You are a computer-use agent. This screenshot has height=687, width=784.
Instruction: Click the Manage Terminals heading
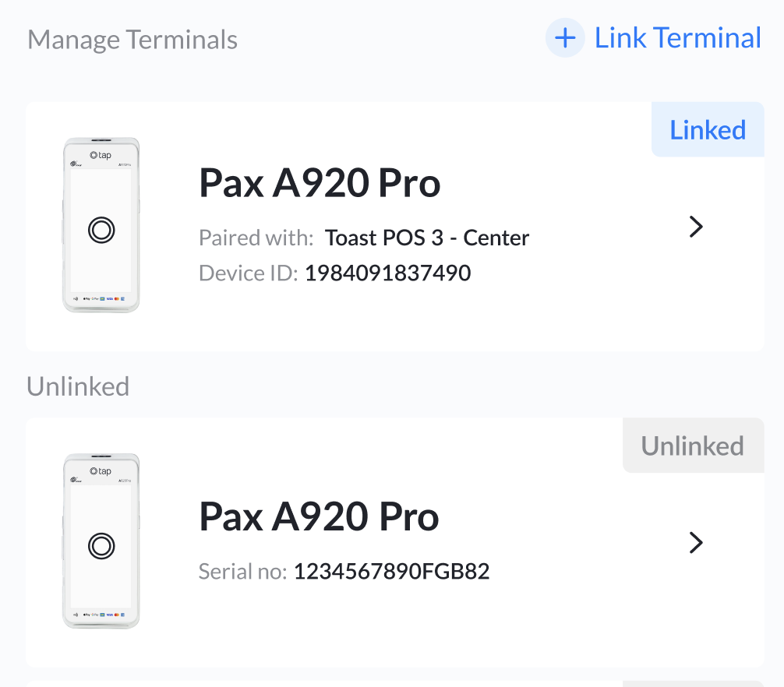pos(132,40)
